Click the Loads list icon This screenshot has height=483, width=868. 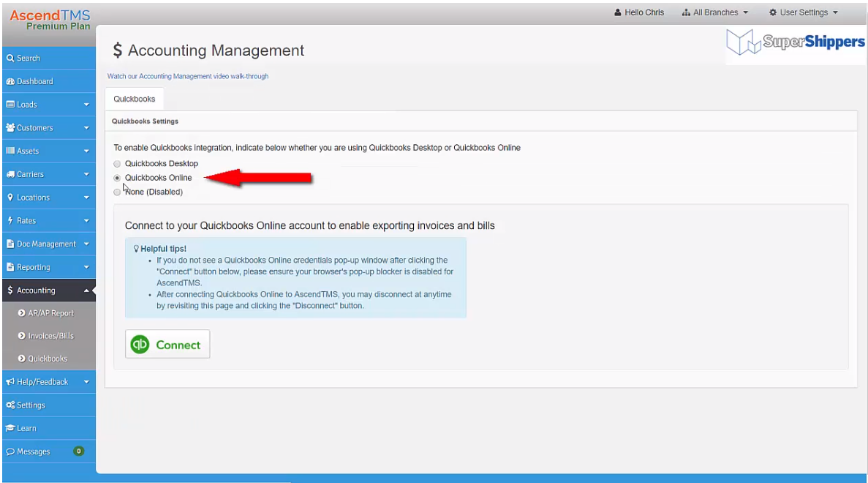point(10,105)
